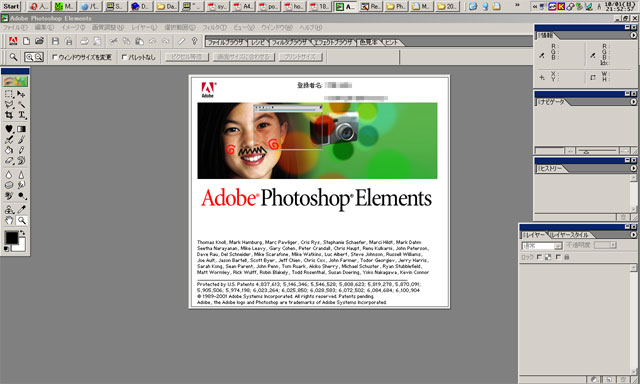Click the Cut scissors toolbar icon

click(113, 41)
